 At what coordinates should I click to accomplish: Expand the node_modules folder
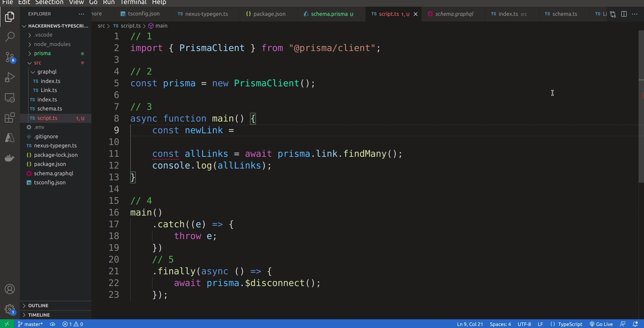pyautogui.click(x=56, y=44)
